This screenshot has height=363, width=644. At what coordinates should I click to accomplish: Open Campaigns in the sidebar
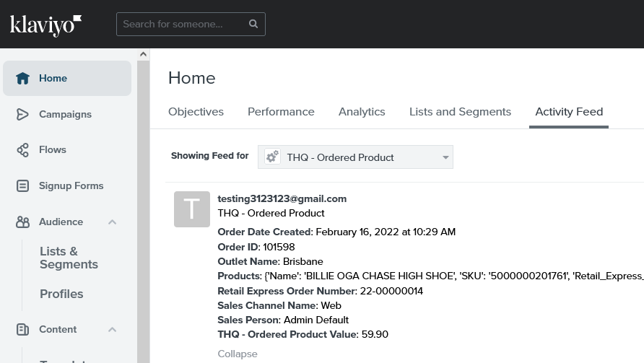pyautogui.click(x=65, y=114)
